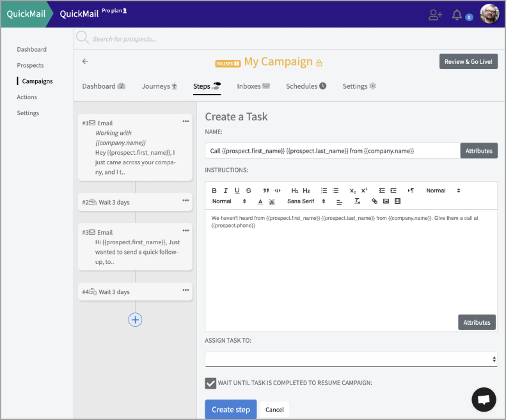
Task: Insert an image into the instructions
Action: (386, 201)
